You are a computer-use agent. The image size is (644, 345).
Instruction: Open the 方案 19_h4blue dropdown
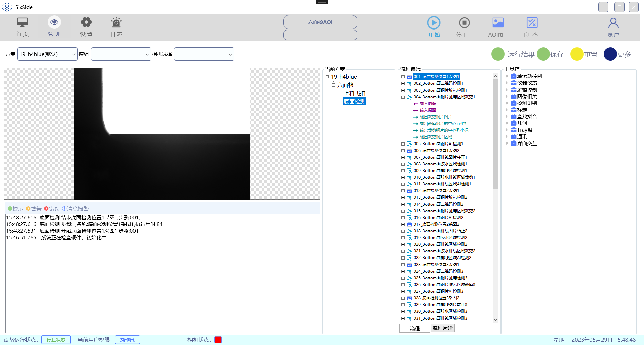pos(48,54)
